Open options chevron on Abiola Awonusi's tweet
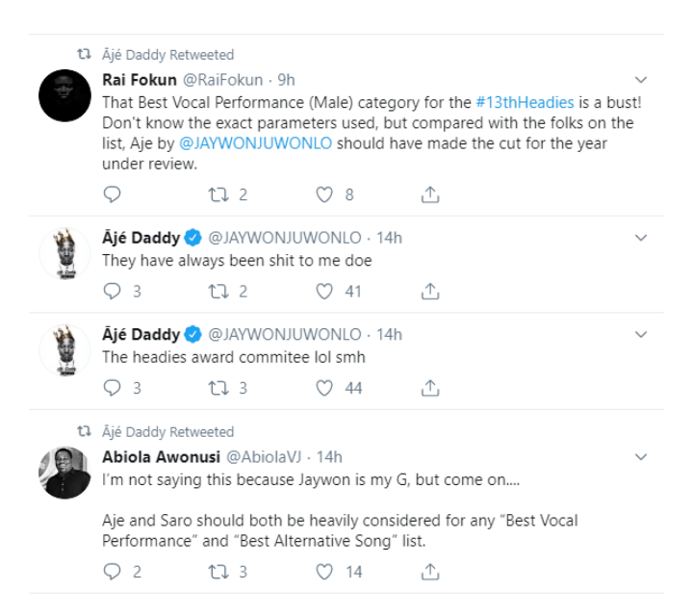Screen dimensions: 693x616 tap(642, 455)
